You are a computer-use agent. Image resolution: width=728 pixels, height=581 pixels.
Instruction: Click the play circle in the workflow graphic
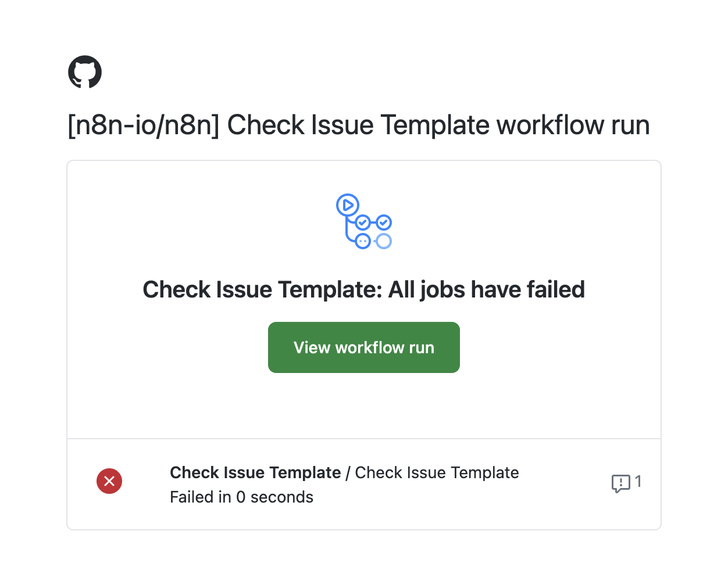[x=348, y=205]
